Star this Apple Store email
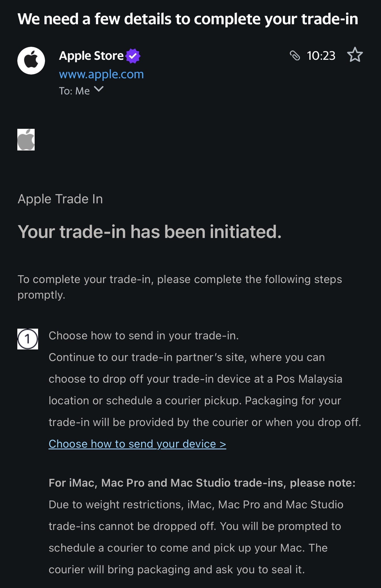The image size is (381, 588). (x=355, y=55)
